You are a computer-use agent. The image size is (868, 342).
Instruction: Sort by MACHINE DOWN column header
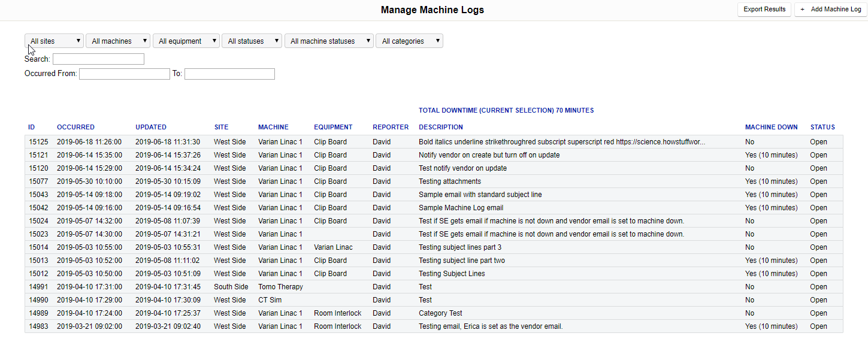coord(771,127)
